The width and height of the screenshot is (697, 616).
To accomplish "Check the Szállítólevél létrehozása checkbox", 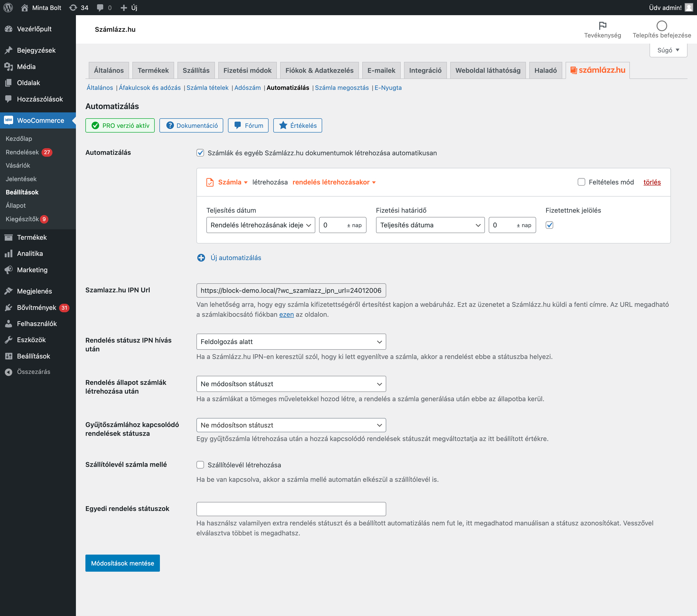I will [x=200, y=465].
